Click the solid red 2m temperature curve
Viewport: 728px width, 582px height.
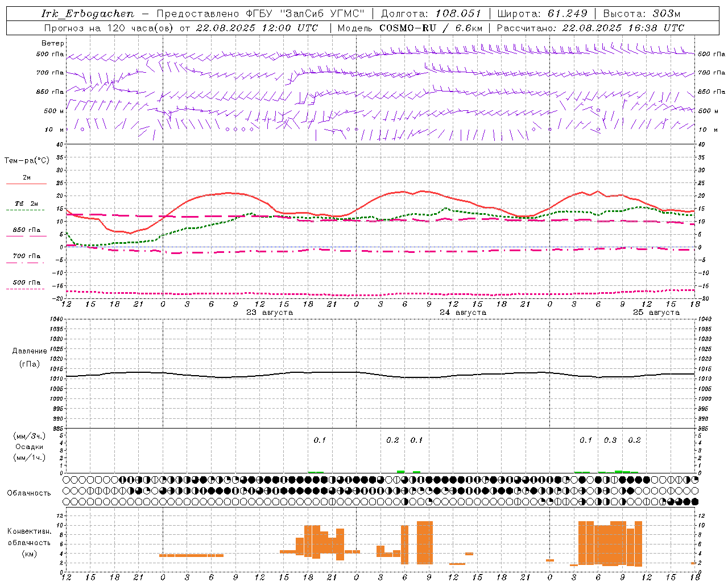click(x=227, y=193)
